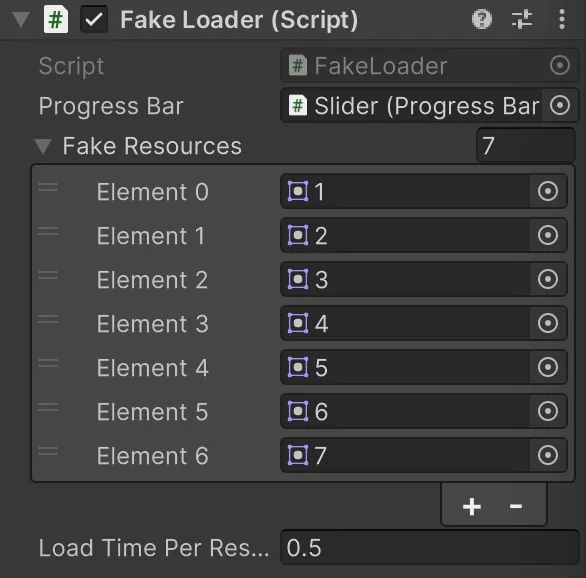Open component help reference icon

click(482, 19)
